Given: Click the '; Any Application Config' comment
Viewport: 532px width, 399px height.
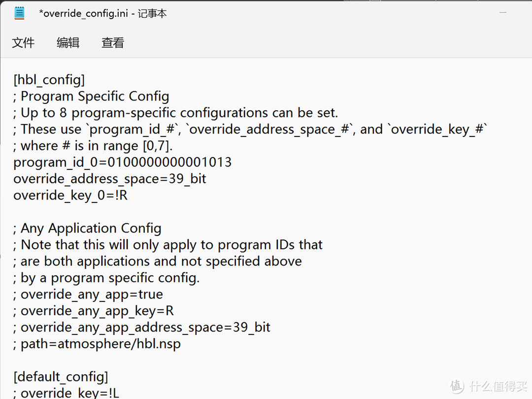Looking at the screenshot, I should [x=88, y=229].
